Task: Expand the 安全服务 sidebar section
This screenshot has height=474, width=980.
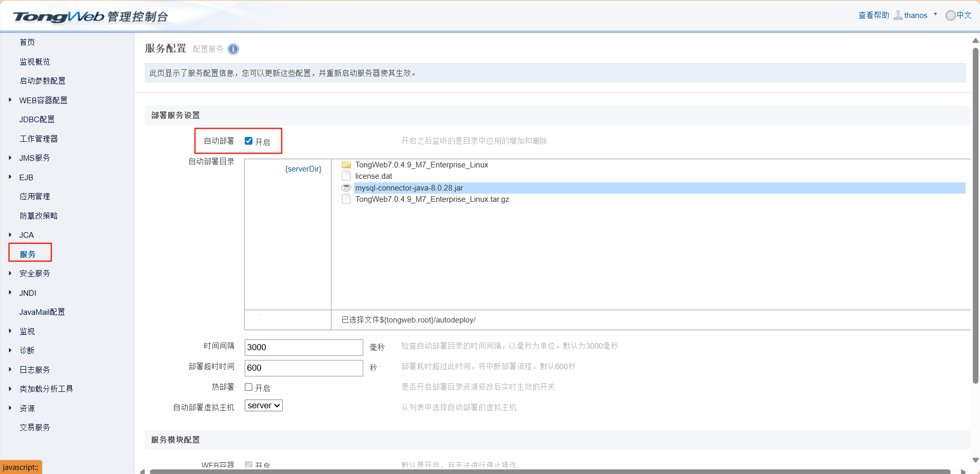Action: [35, 273]
